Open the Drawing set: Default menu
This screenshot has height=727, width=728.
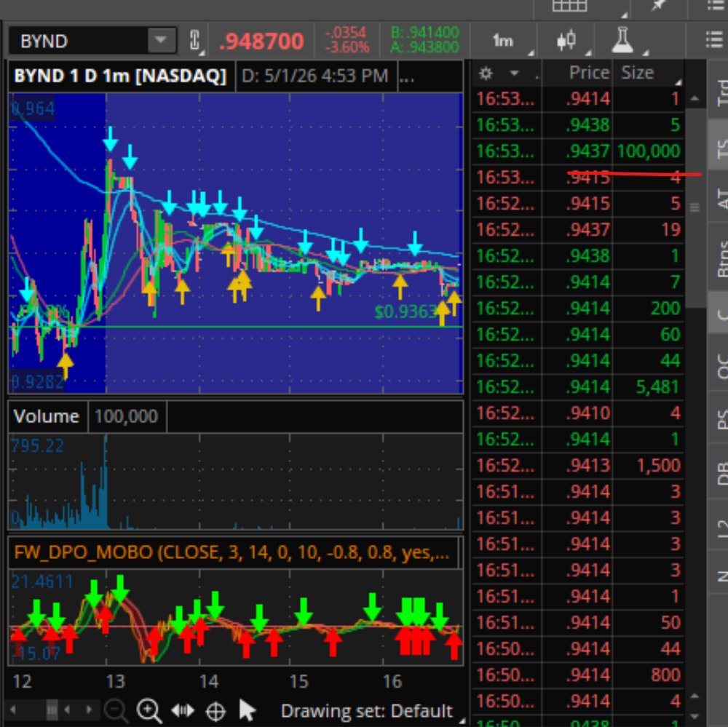point(366,711)
